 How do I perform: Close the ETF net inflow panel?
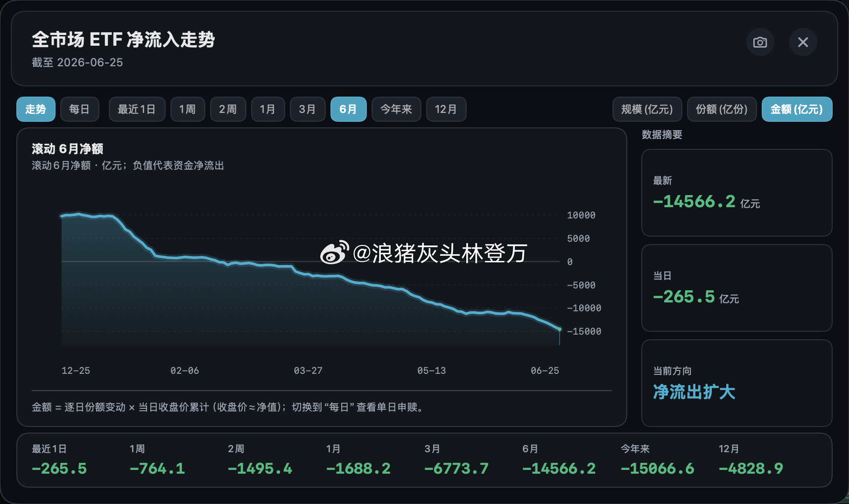tap(803, 42)
